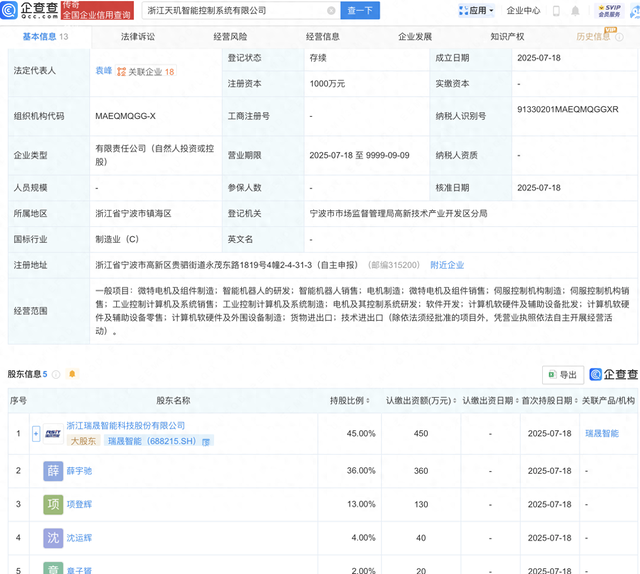Click 大股东 tag

coord(83,441)
